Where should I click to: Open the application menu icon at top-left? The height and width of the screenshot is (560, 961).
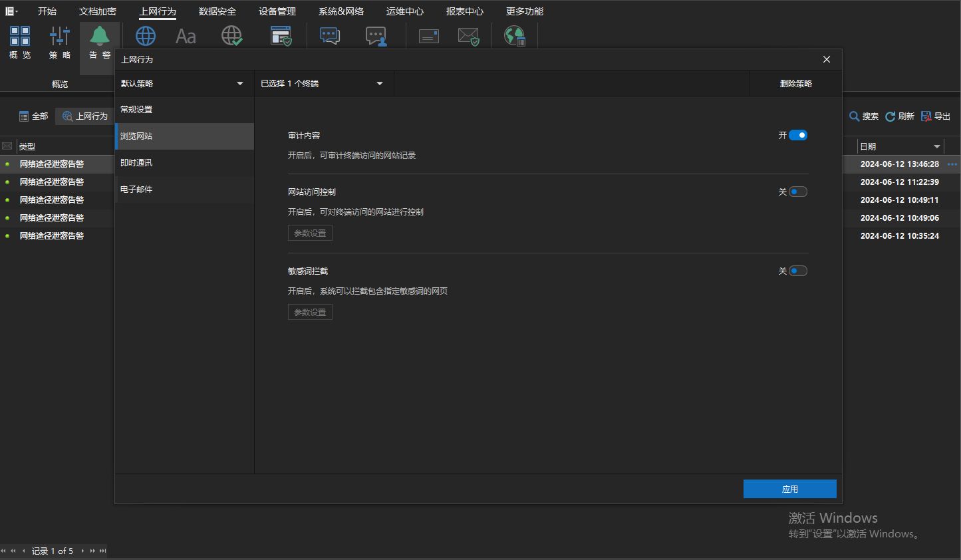coord(11,11)
